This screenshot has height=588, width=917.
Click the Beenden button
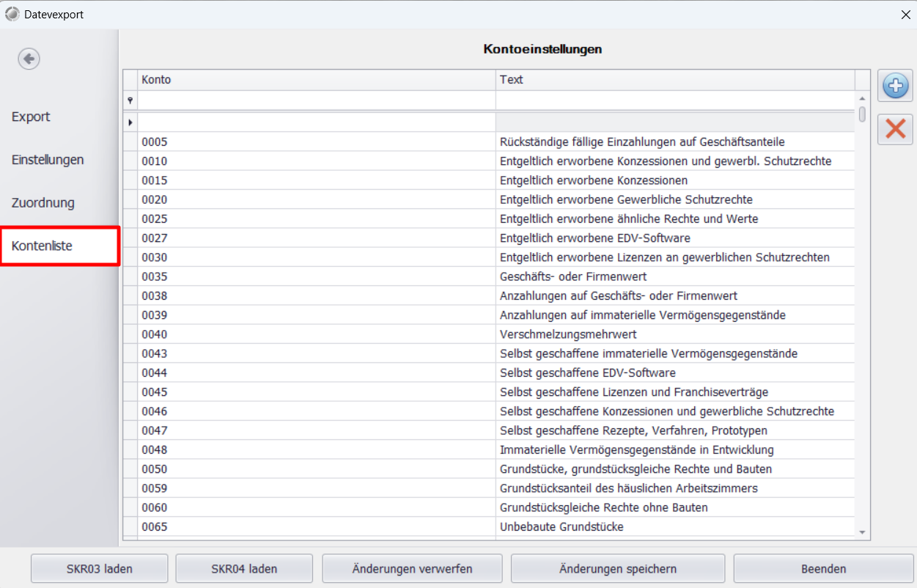(x=824, y=569)
